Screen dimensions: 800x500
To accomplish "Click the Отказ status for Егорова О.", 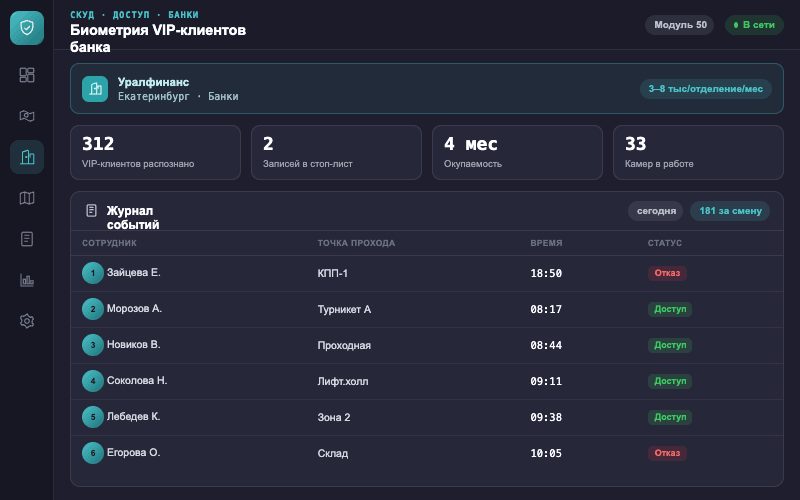I will tap(667, 453).
